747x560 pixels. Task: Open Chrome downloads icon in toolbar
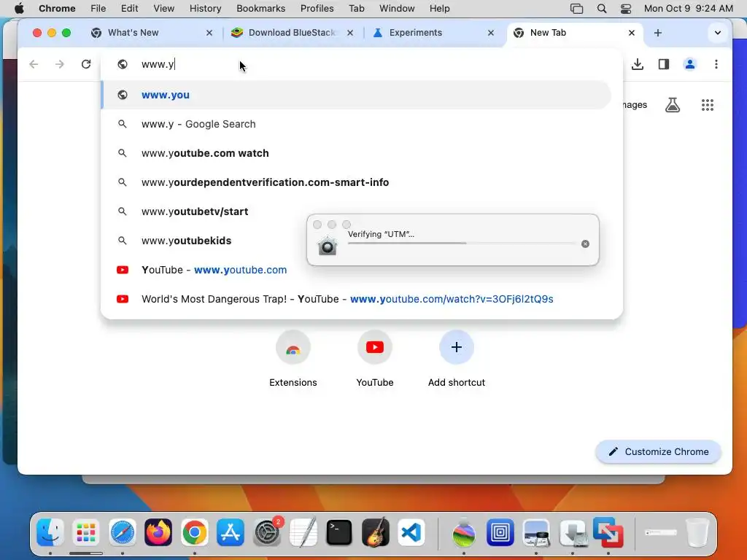pyautogui.click(x=638, y=64)
